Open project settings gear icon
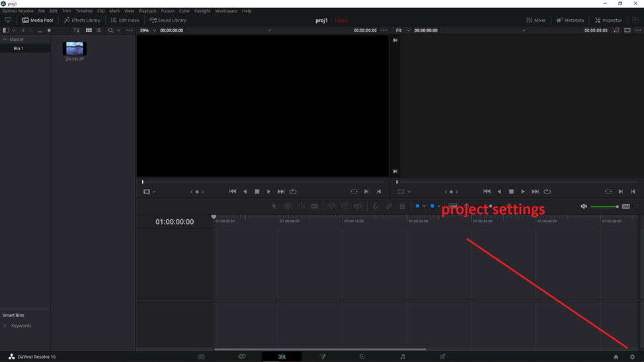Viewport: 644px width, 362px height. [632, 357]
